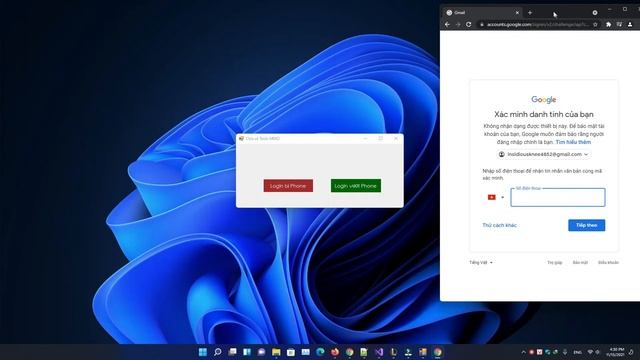Click the red tray icon in system tray

[531, 352]
